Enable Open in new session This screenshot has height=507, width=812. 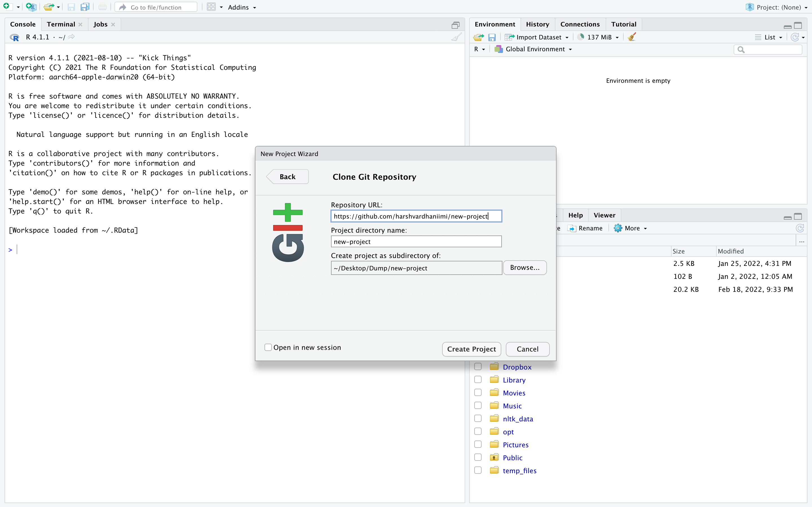[x=268, y=347]
